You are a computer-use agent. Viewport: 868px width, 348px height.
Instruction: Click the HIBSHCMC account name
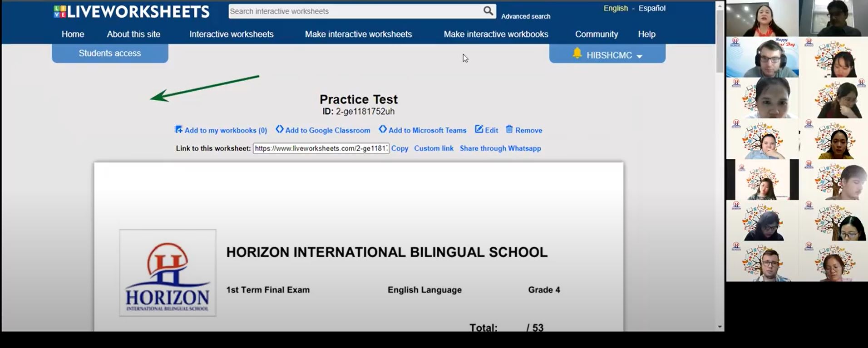[609, 55]
